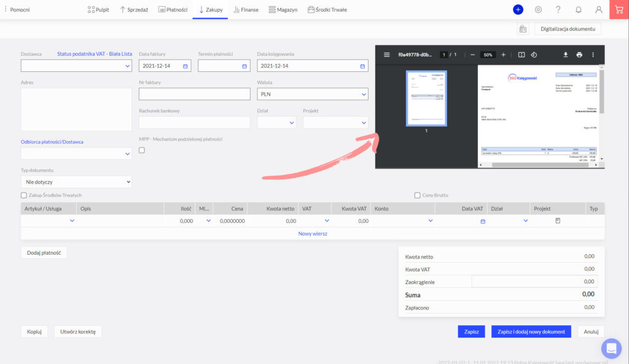The image size is (629, 364).
Task: Expand the VAT rate dropdown in row
Action: click(x=327, y=221)
